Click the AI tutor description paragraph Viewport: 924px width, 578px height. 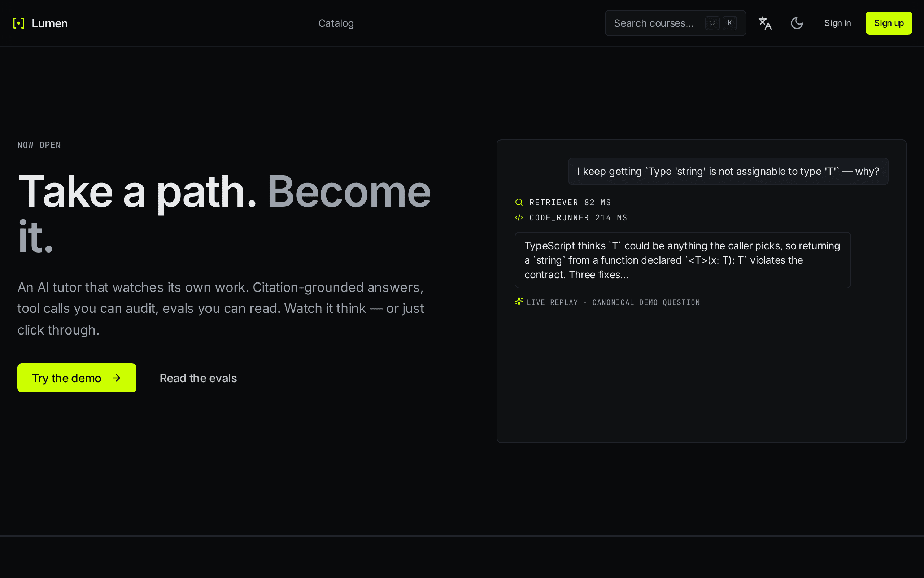click(x=221, y=309)
